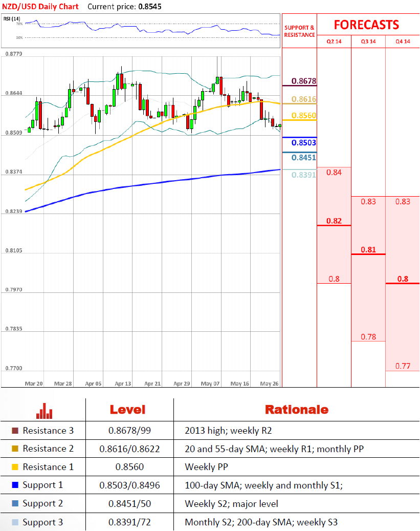This screenshot has height=531, width=420.
Task: Click the rationale 'Weekly PP'
Action: click(207, 466)
